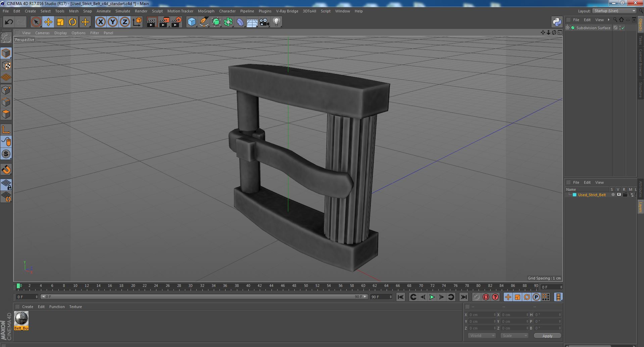This screenshot has height=347, width=644.
Task: Toggle position keyframe recording
Action: click(x=508, y=297)
